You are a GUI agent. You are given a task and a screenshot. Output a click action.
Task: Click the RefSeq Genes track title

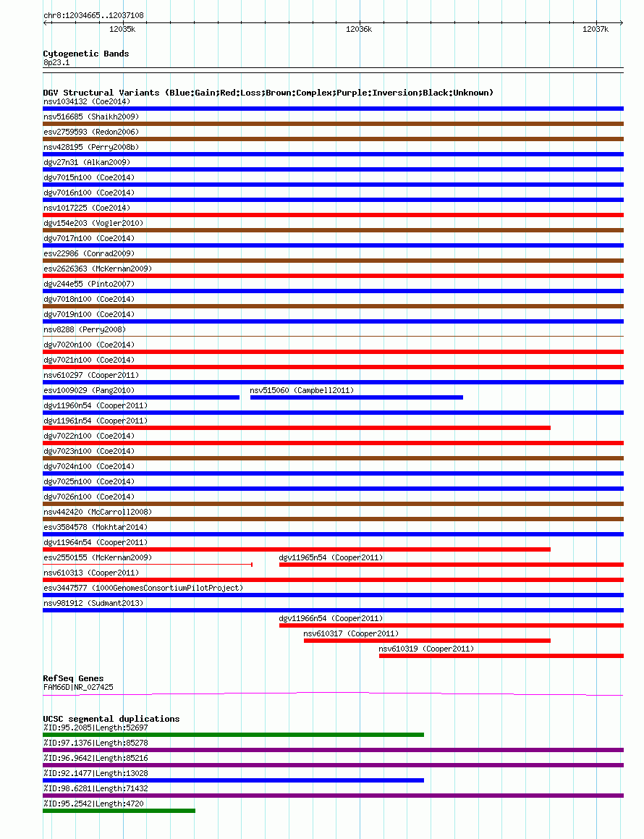[73, 678]
